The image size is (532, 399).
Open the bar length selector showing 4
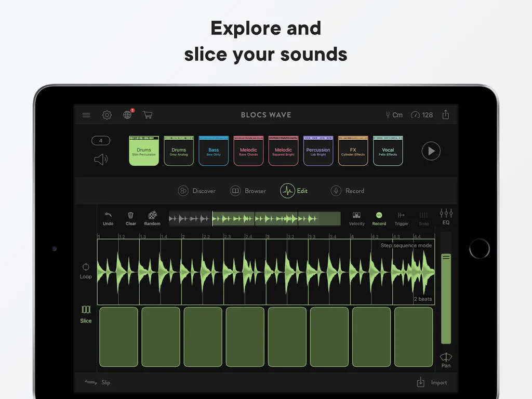click(100, 140)
